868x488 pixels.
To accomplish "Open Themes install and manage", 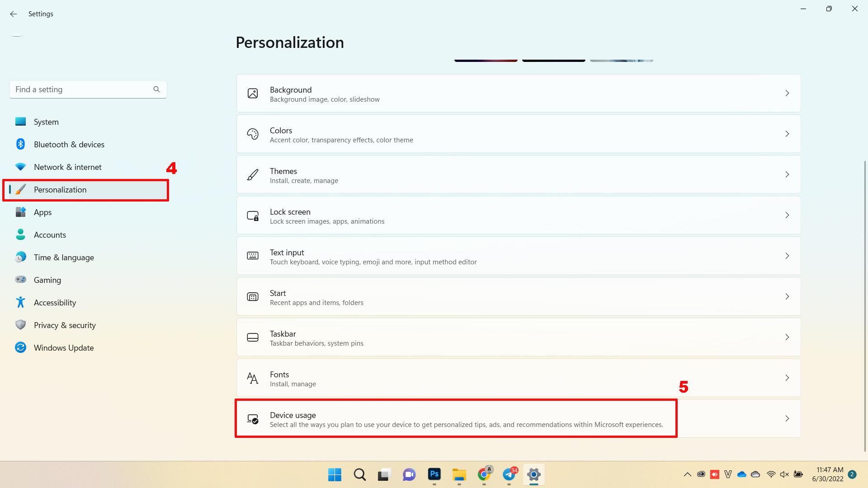I will click(x=519, y=175).
